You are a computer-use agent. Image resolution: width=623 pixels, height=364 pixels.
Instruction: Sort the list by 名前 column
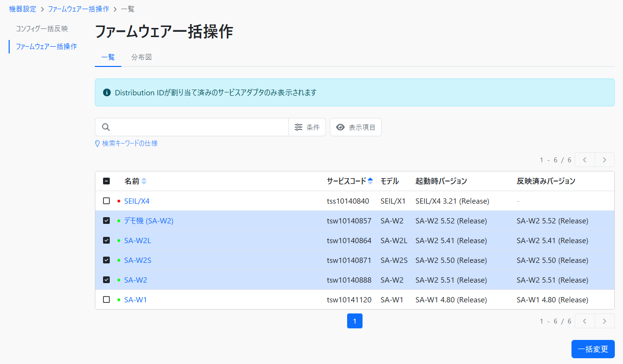tap(135, 181)
